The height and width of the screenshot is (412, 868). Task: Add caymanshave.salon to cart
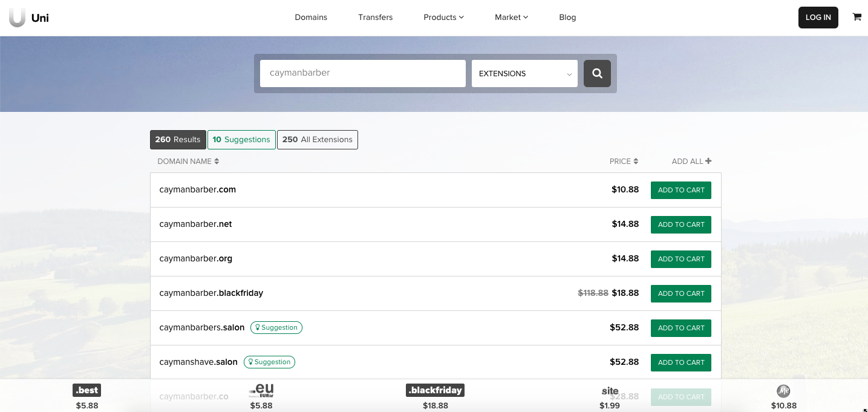coord(681,362)
